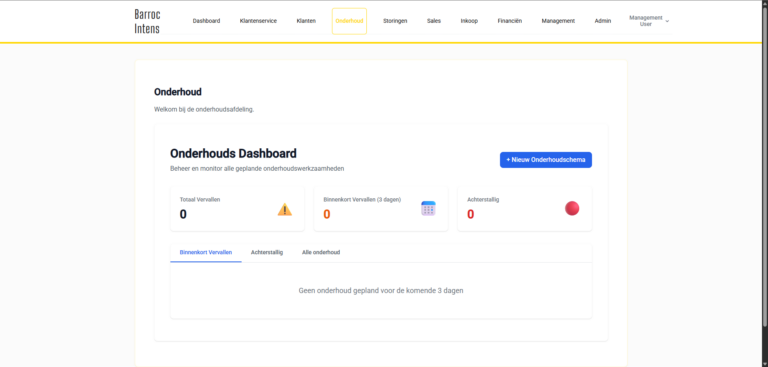Click the Admin navigation link
The height and width of the screenshot is (367, 768).
(602, 21)
